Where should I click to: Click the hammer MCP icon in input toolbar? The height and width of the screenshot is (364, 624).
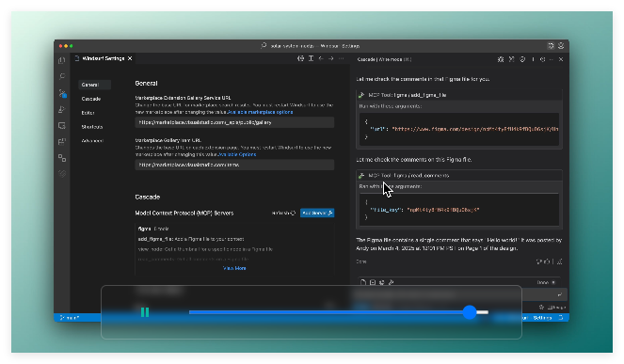click(x=392, y=282)
